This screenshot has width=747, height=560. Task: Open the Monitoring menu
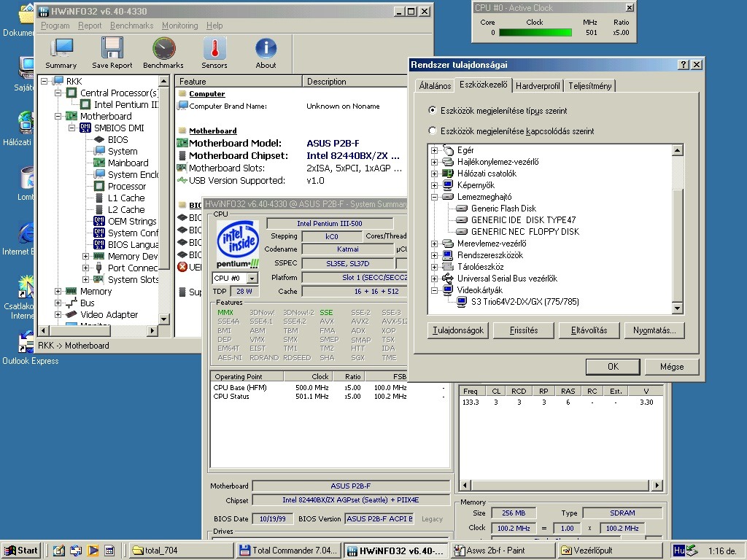(179, 26)
